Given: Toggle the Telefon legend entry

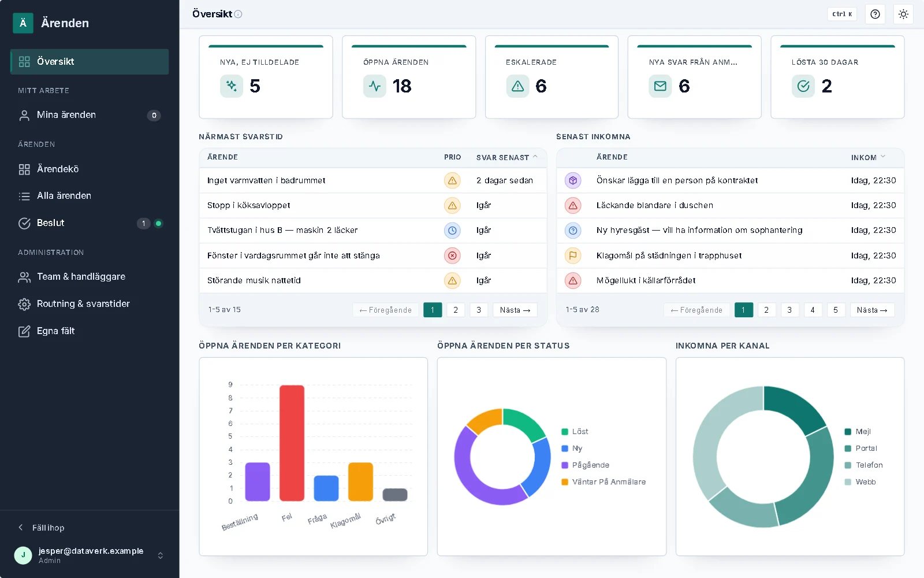Looking at the screenshot, I should [863, 465].
